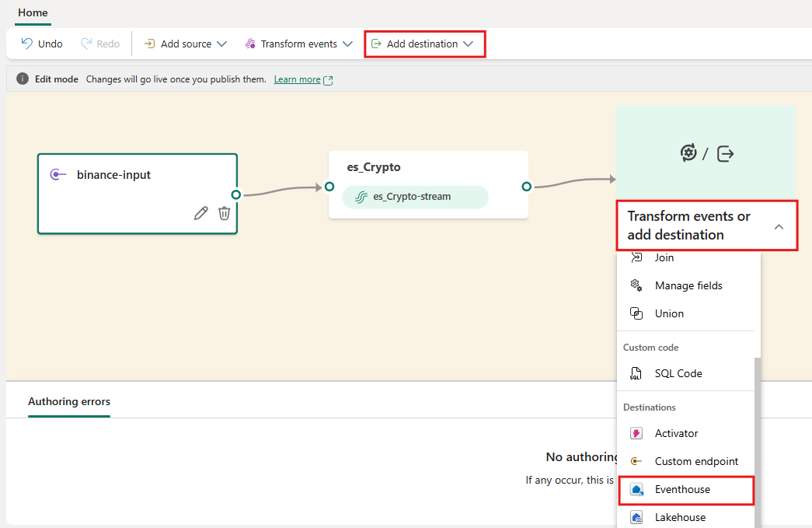Click the es_Crypto input connector
The width and height of the screenshot is (812, 528).
pos(329,187)
